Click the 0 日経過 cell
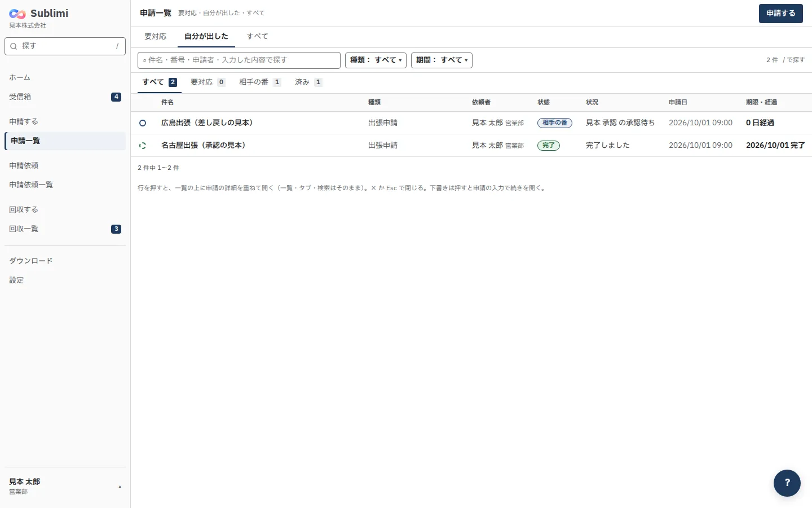 click(760, 123)
